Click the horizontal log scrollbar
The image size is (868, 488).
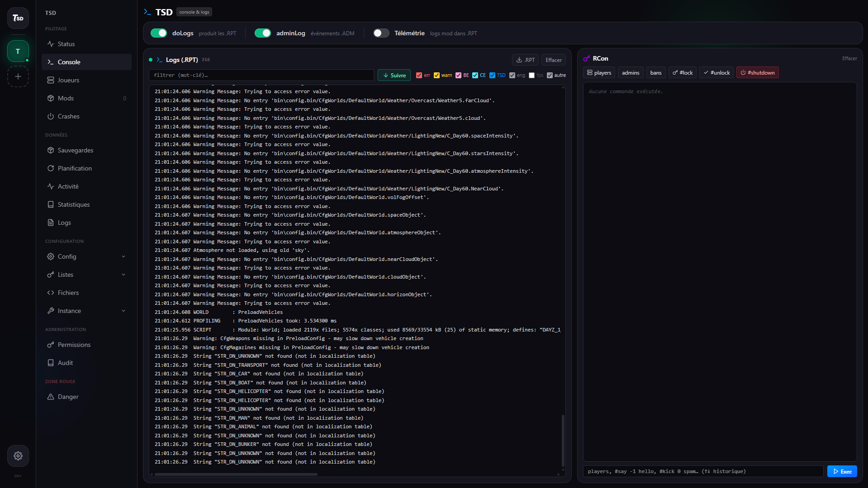coord(236,474)
